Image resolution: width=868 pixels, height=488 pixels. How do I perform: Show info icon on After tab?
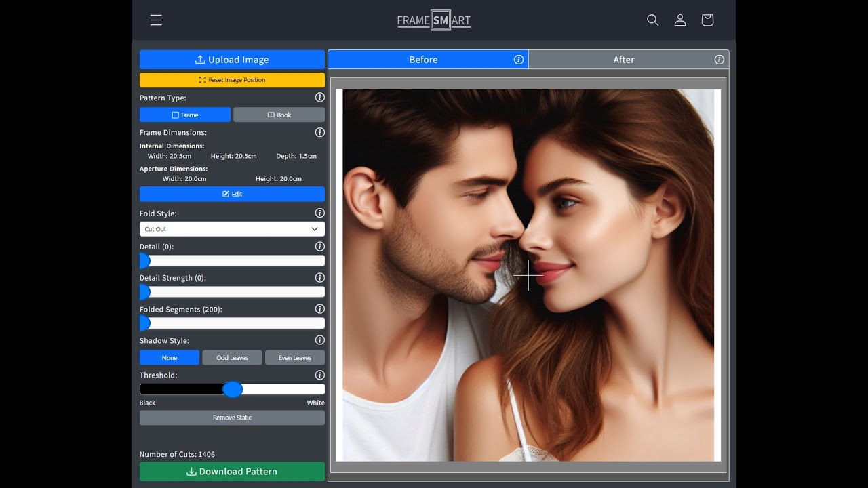tap(719, 60)
